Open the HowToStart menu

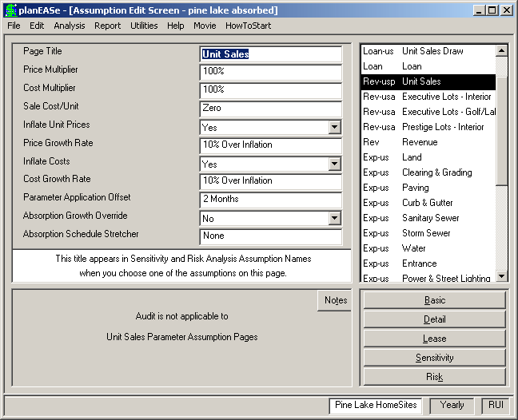248,26
